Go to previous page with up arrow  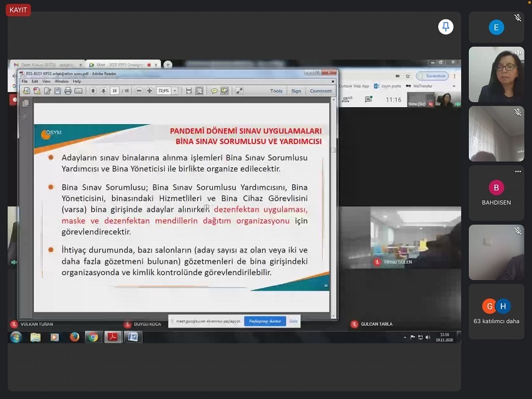[x=93, y=91]
